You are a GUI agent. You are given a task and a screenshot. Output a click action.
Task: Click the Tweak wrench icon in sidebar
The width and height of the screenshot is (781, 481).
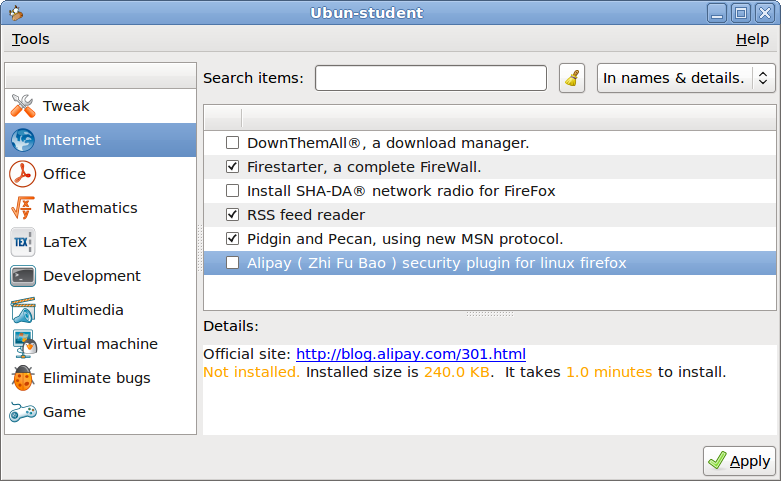(x=23, y=106)
